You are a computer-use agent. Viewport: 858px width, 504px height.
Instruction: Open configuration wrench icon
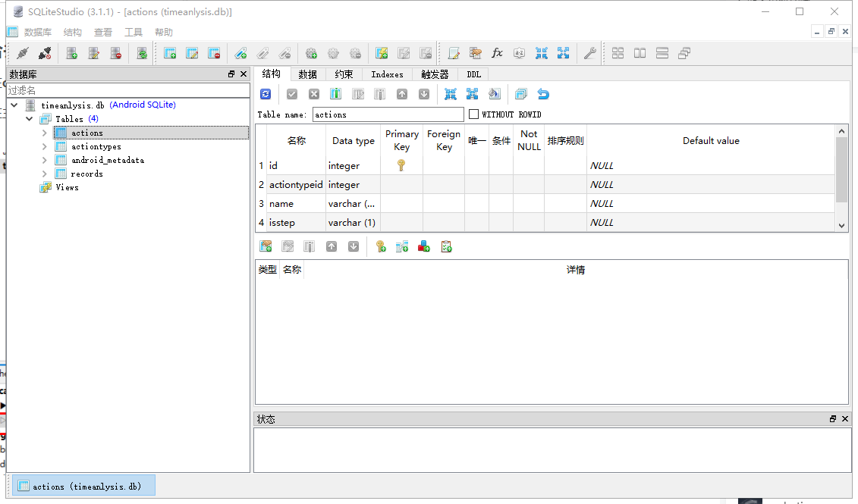(x=590, y=53)
